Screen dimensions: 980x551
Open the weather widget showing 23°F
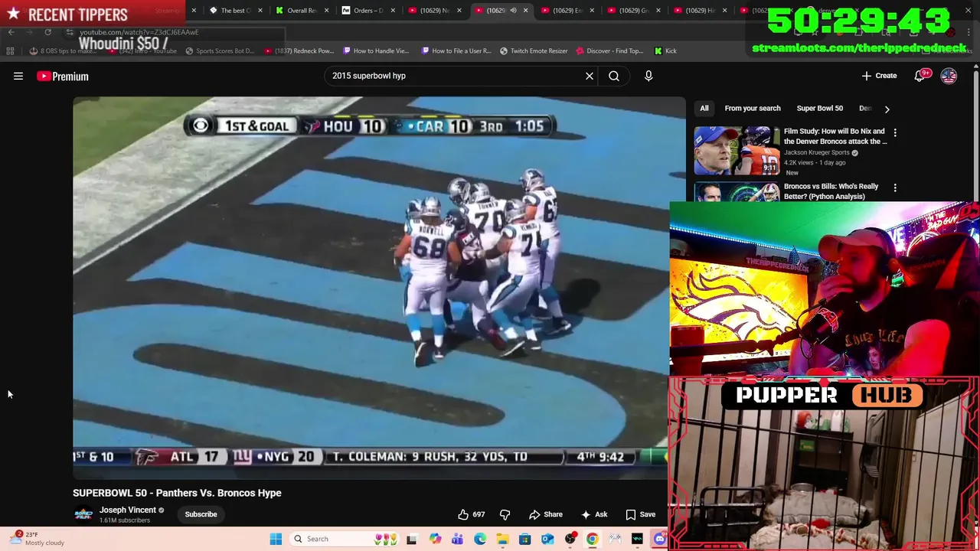point(38,539)
